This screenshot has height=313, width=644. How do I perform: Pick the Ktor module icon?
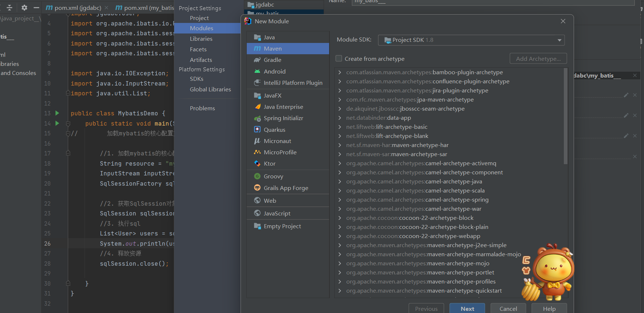tap(257, 163)
